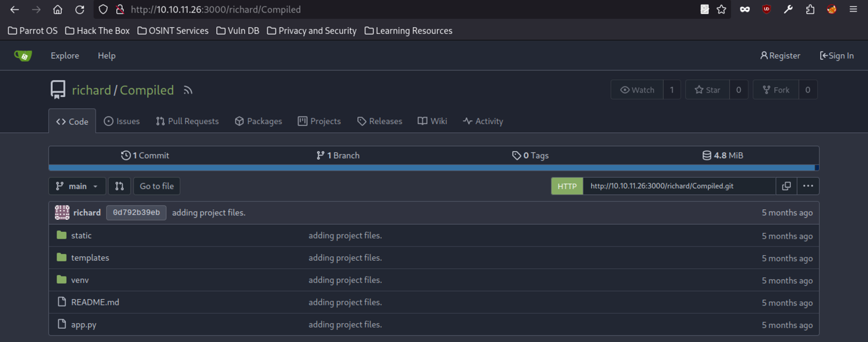Click the compare branches icon button

120,186
